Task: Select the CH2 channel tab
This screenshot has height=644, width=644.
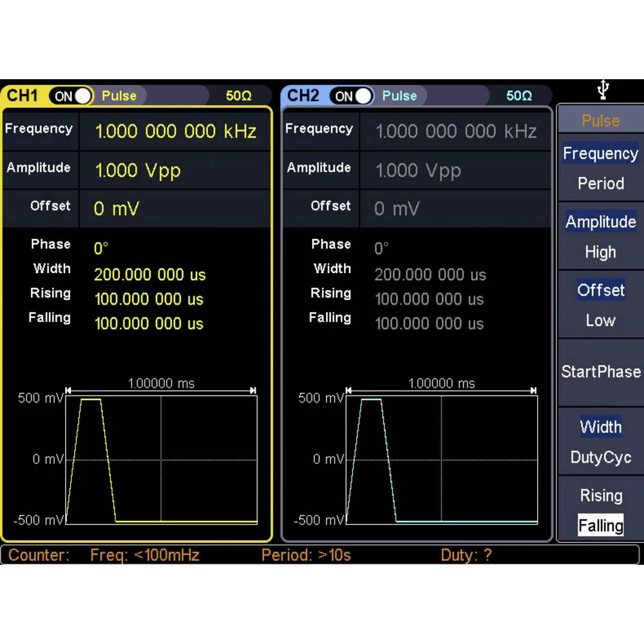Action: 303,96
